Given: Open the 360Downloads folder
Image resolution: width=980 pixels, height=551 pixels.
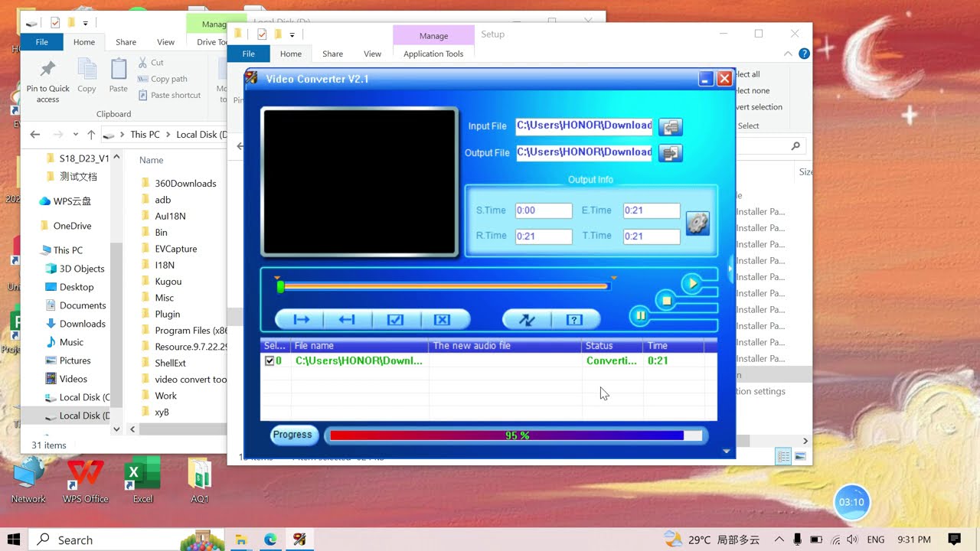Looking at the screenshot, I should 185,184.
